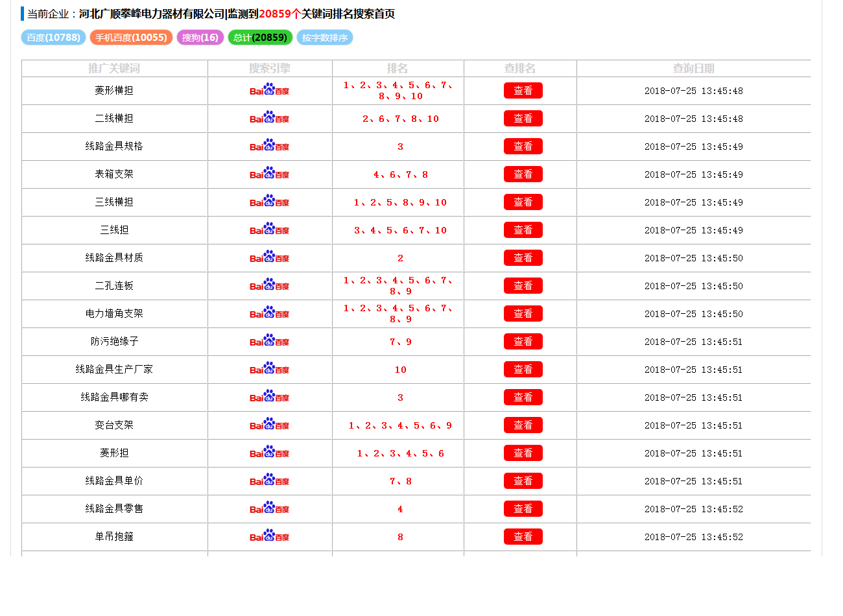Open the 搜狗(16) results tab
The image size is (843, 616).
[x=200, y=38]
